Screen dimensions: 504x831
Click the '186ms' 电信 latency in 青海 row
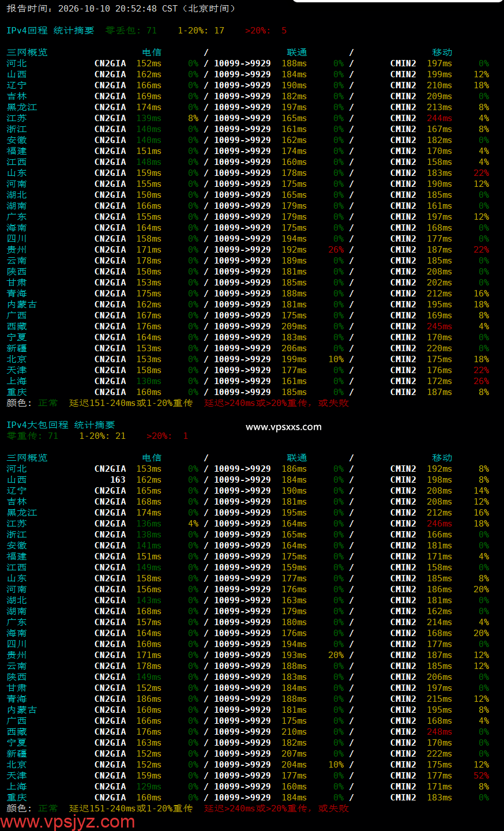(149, 699)
